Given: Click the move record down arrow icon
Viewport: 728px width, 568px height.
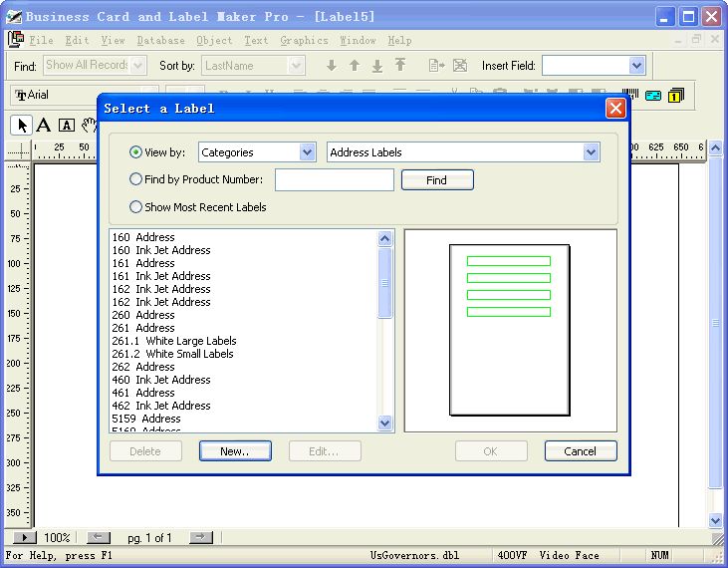Looking at the screenshot, I should 332,66.
